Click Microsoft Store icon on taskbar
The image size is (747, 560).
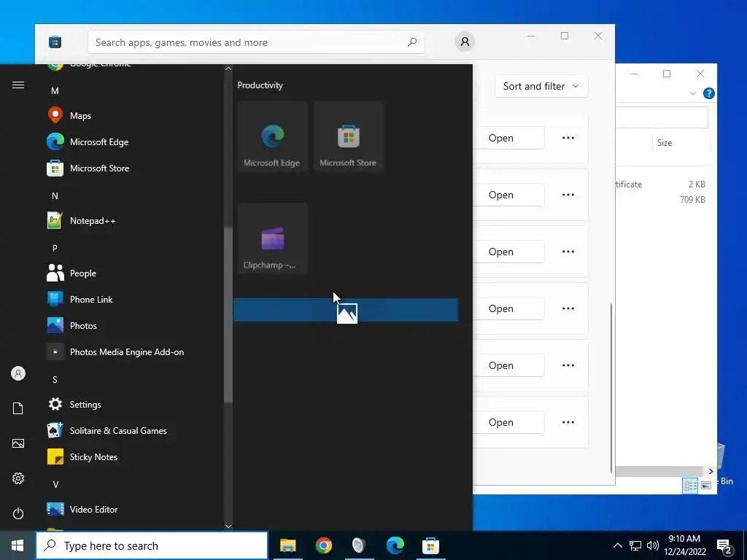430,545
